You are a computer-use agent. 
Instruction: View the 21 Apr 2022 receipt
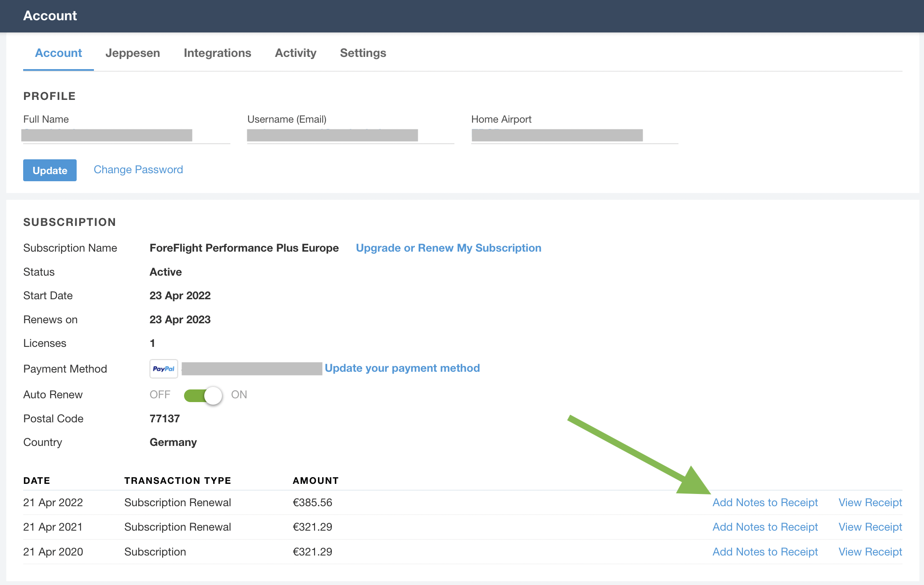pos(870,502)
